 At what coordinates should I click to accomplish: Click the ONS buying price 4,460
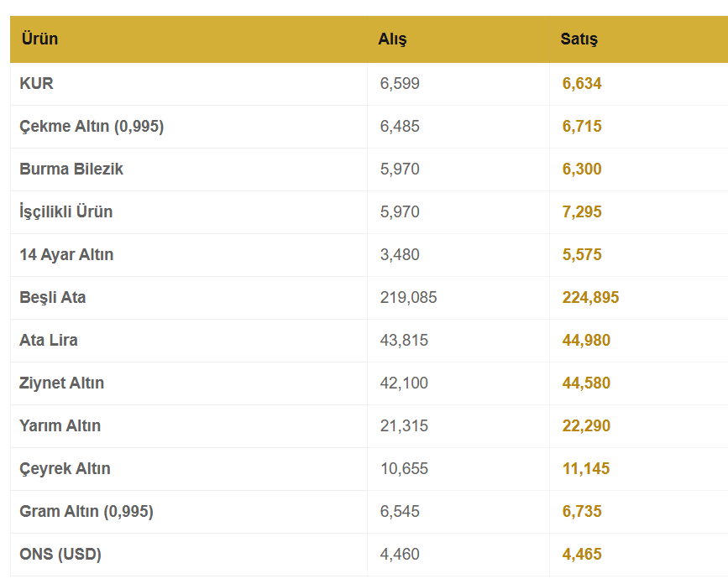point(400,555)
